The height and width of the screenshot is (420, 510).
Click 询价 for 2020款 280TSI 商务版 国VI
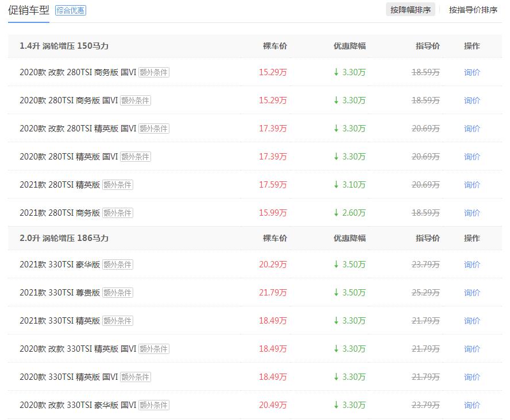[x=472, y=100]
